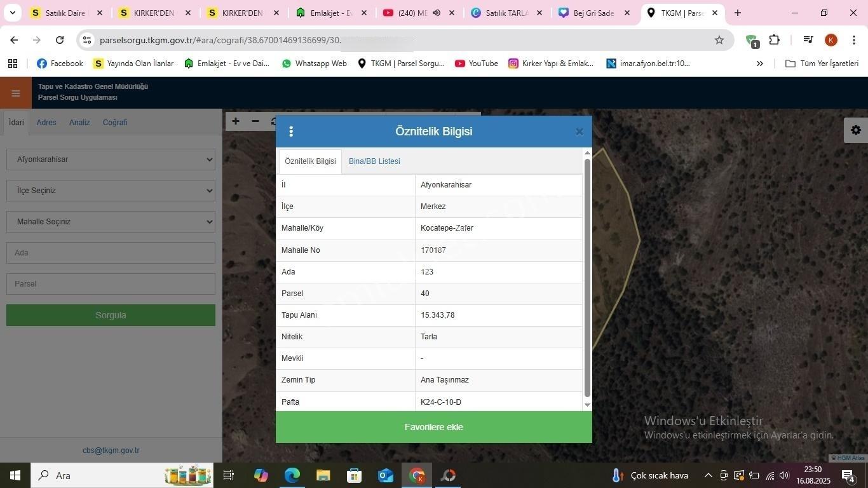Bookmark this page with the star icon
This screenshot has width=868, height=488.
(719, 40)
